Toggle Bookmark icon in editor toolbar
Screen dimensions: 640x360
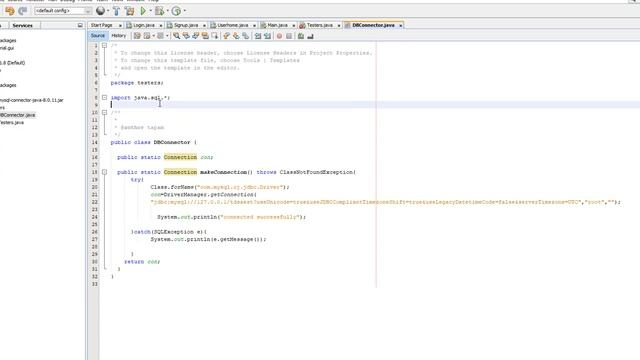(246, 36)
